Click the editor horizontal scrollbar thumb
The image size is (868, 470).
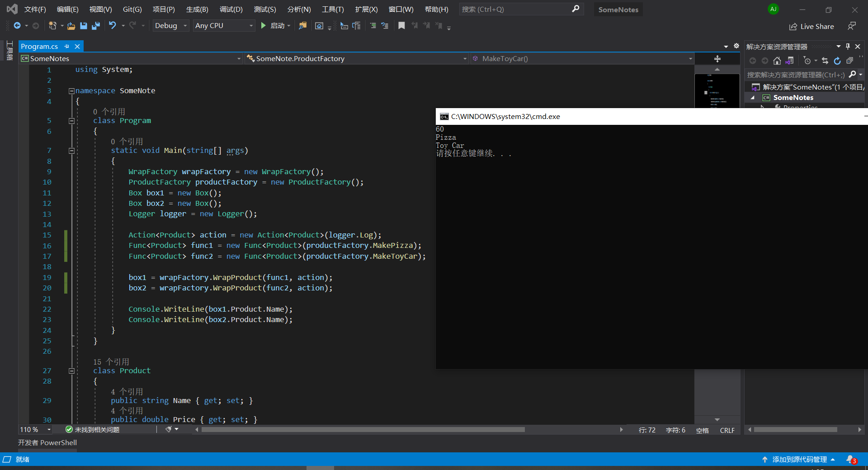pos(363,430)
